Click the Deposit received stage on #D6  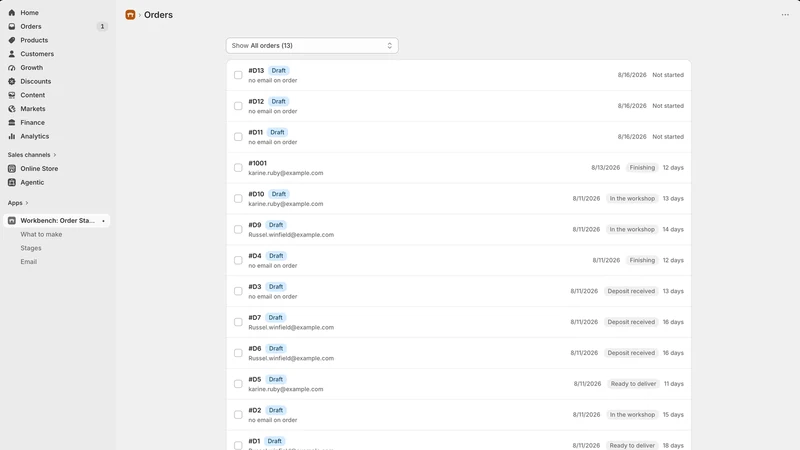click(x=631, y=353)
